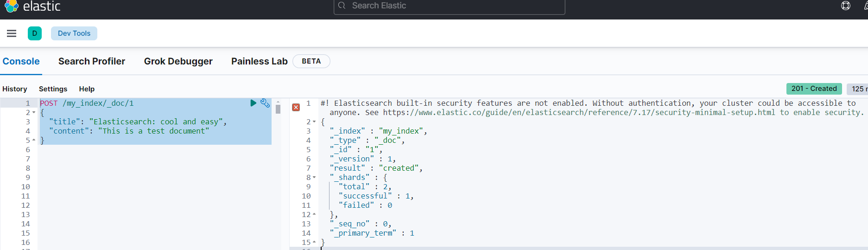The image size is (868, 250).
Task: Click the "failed" : 0 line
Action: 365,205
